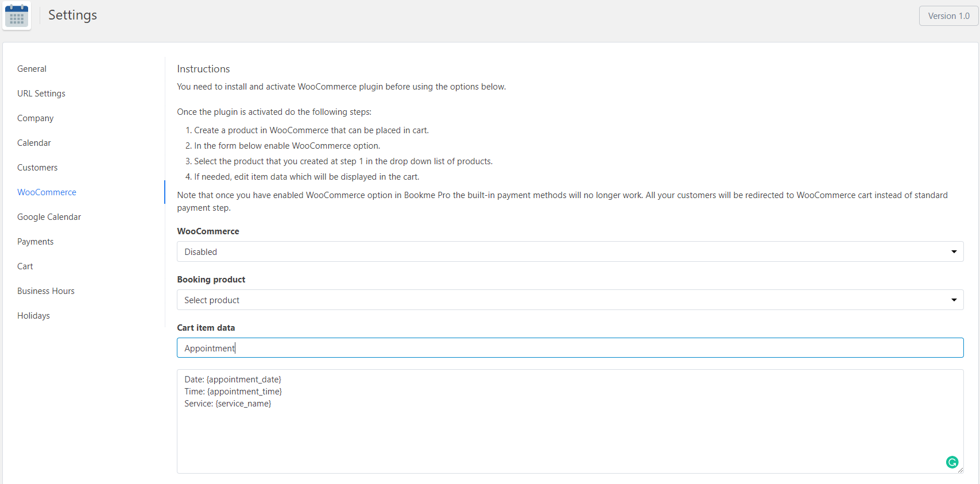Click 'You need to install and activate' sentence
This screenshot has width=980, height=484.
[x=341, y=87]
